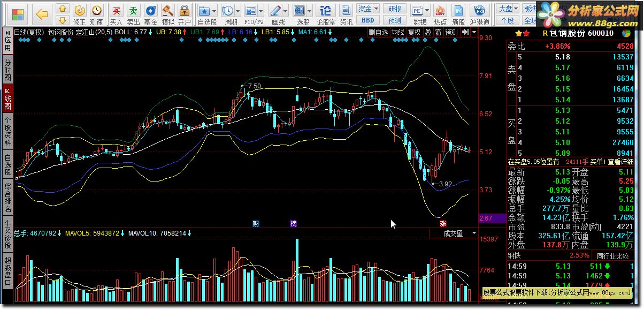Image resolution: width=644 pixels, height=310 pixels.
Task: Open the 基金 fund icon
Action: [x=151, y=14]
